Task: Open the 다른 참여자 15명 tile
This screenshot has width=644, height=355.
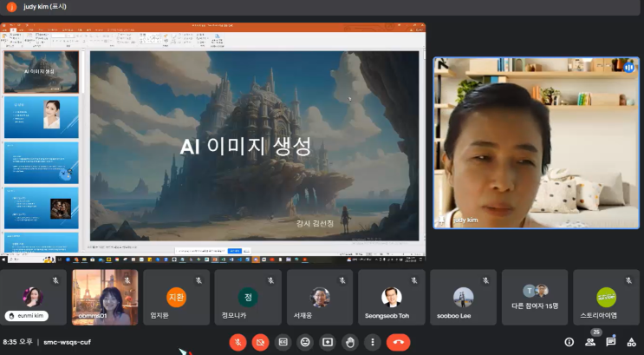Action: [535, 298]
